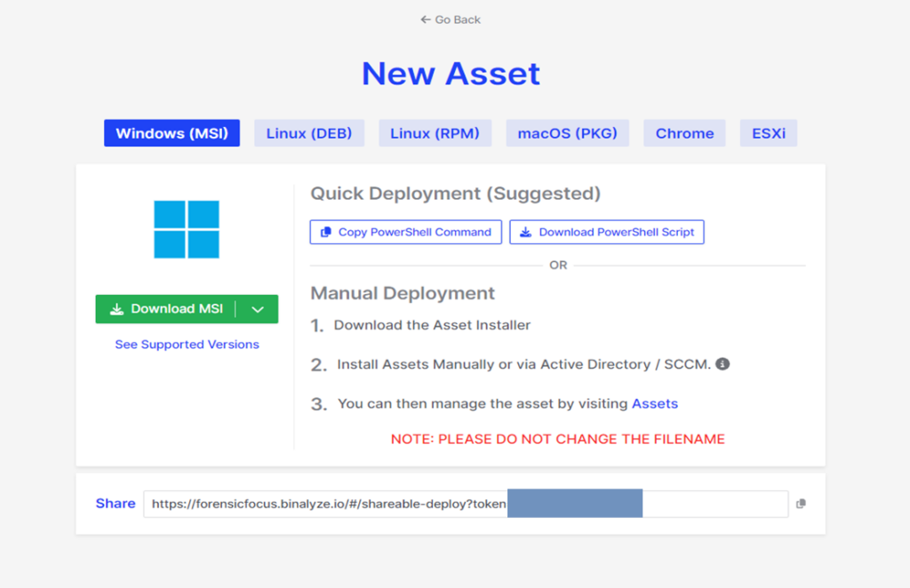
Task: Choose the macOS (PKG) tab
Action: pos(567,133)
